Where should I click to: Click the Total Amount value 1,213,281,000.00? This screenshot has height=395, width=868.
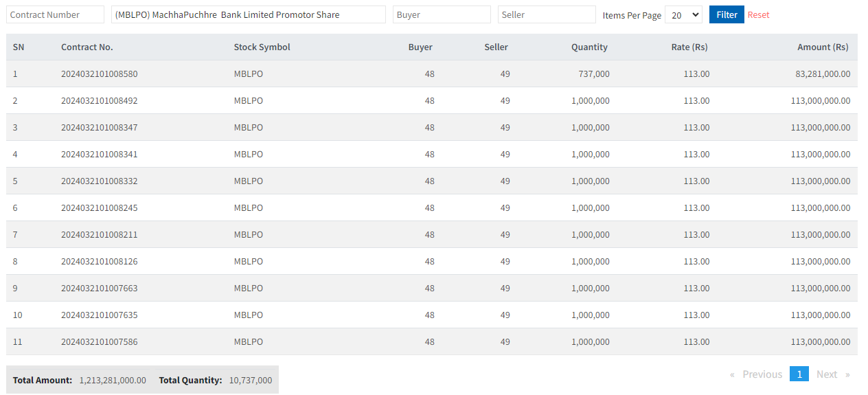point(113,380)
